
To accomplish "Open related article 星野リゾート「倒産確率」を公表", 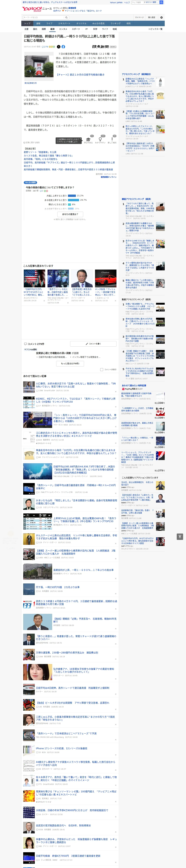I will [x=40, y=152].
